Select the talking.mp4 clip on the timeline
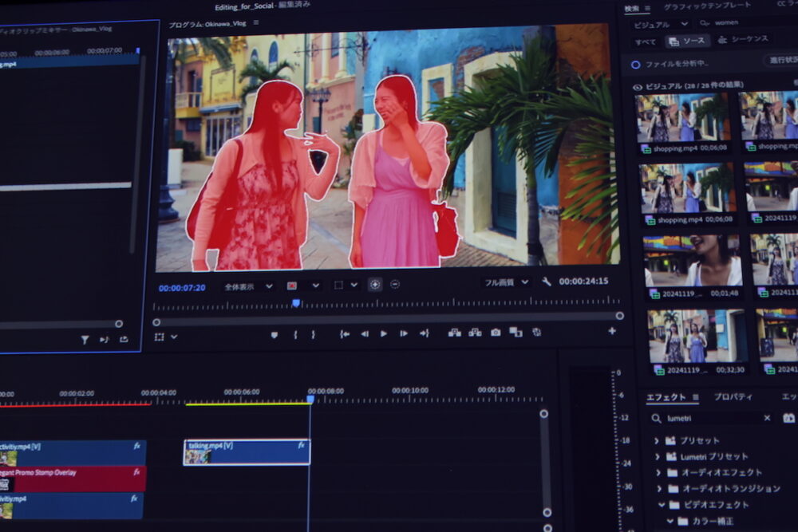 pos(247,452)
